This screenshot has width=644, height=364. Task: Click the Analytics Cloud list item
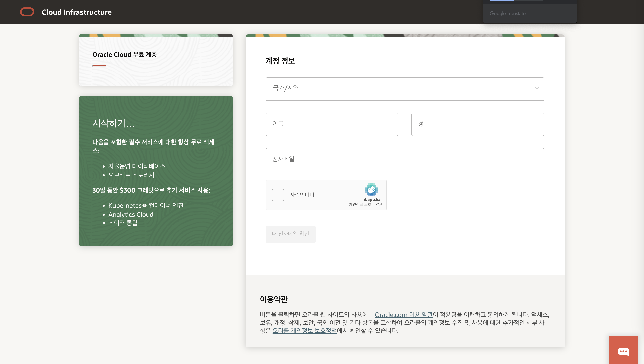tap(130, 214)
